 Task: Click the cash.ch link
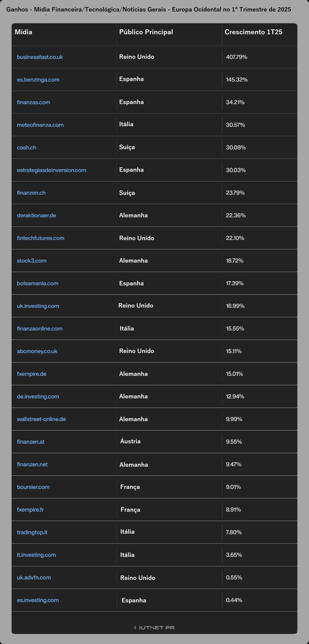(x=26, y=148)
